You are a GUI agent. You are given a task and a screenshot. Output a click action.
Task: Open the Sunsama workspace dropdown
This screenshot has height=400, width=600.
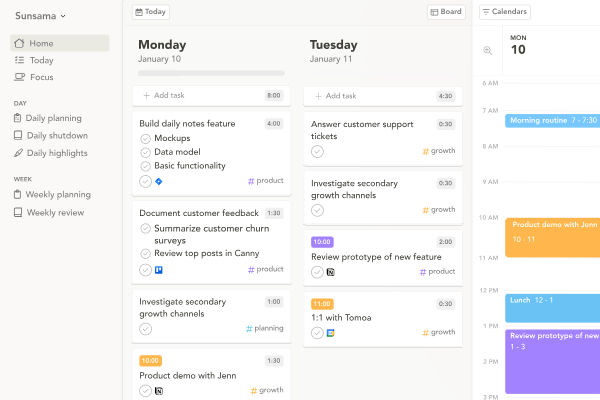coord(41,16)
